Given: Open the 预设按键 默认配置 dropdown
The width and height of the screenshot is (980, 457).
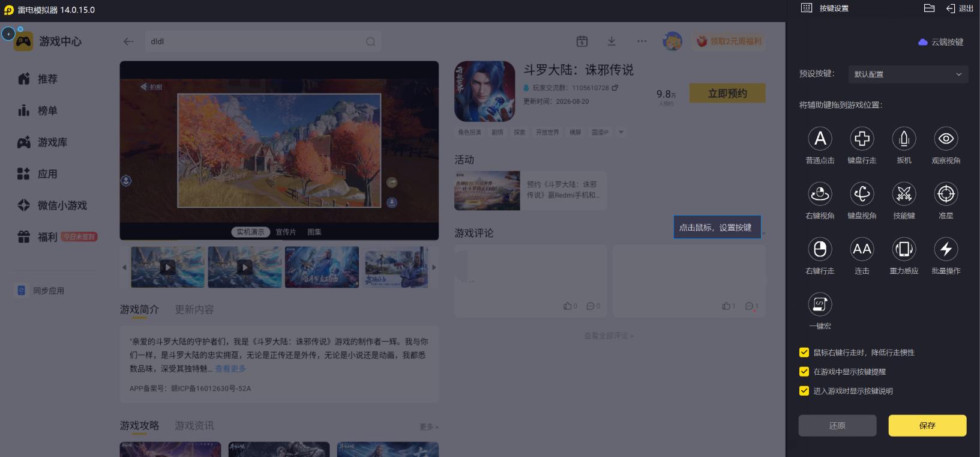Looking at the screenshot, I should (907, 74).
